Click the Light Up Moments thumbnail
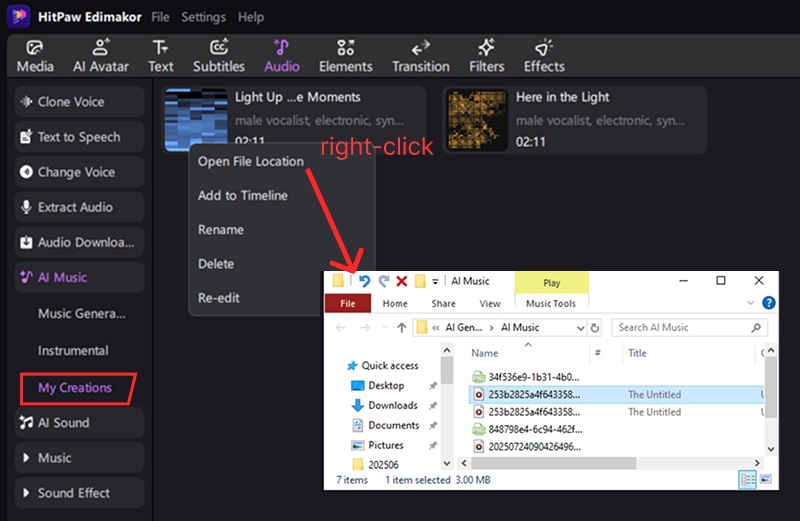 pyautogui.click(x=196, y=119)
